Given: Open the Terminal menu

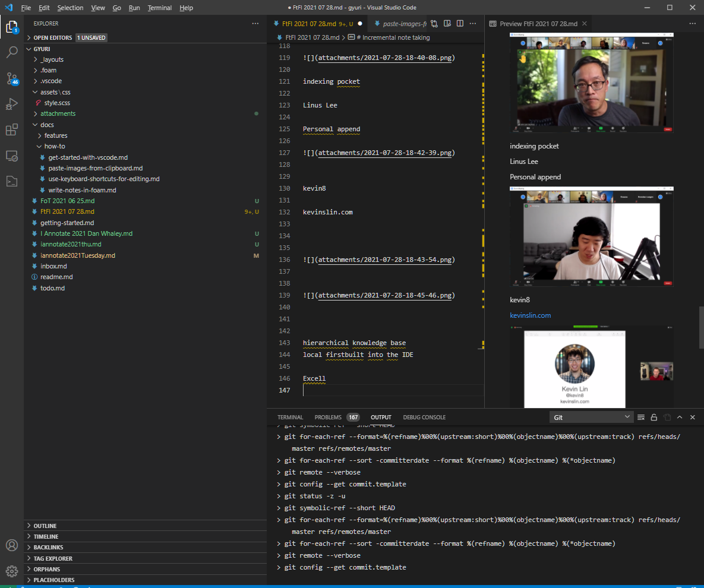Looking at the screenshot, I should click(160, 8).
